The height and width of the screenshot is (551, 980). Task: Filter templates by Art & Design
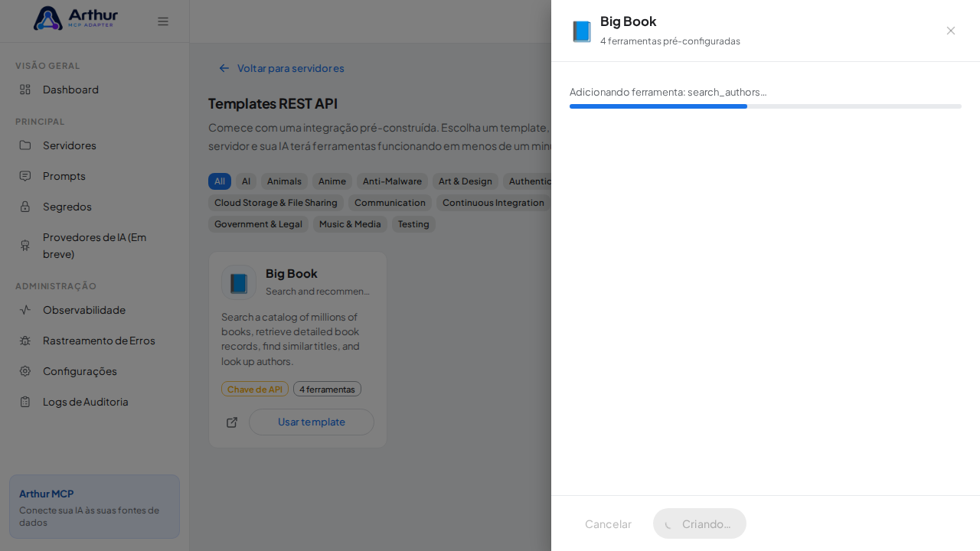pyautogui.click(x=465, y=181)
